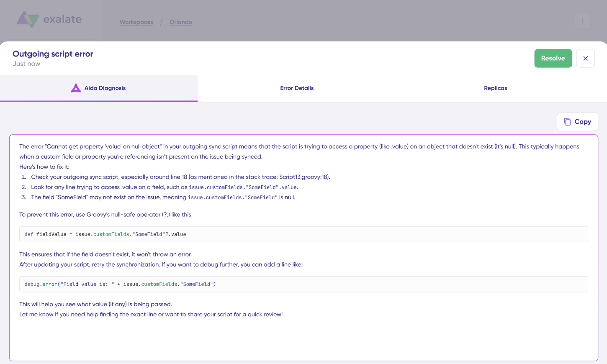Image resolution: width=607 pixels, height=364 pixels.
Task: Click the 'def fieldValue' code snippet
Action: 303,234
